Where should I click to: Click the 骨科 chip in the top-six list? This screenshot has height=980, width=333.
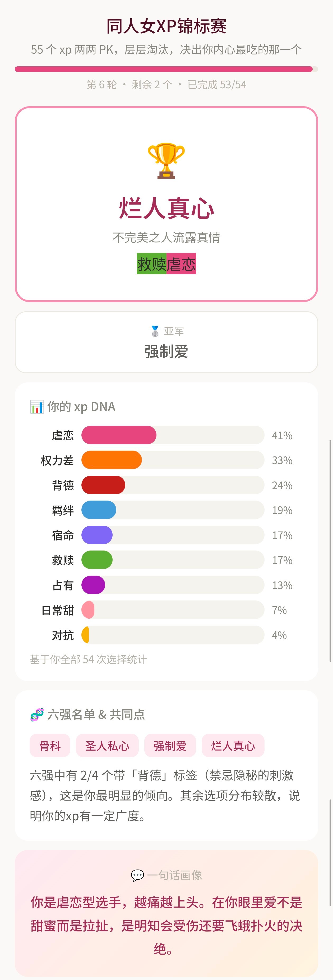coord(50,746)
